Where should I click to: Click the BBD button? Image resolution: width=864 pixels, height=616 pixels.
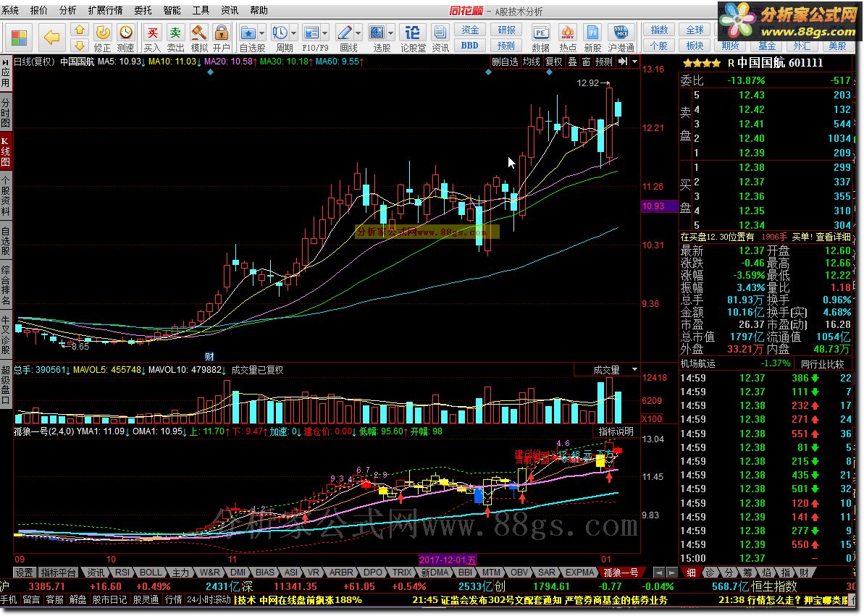pyautogui.click(x=470, y=45)
